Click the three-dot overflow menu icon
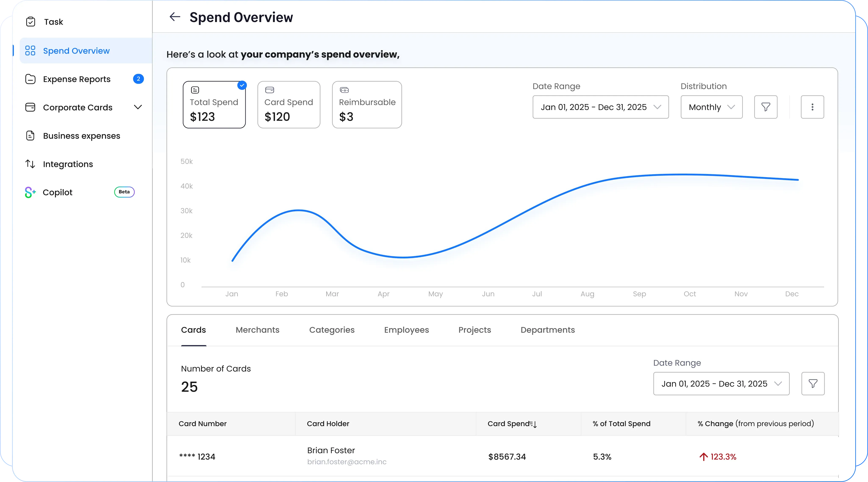This screenshot has width=868, height=482. pos(813,107)
